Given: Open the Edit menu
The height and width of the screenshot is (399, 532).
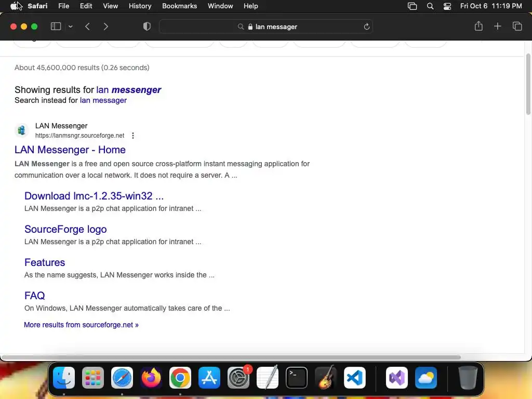Looking at the screenshot, I should (x=86, y=6).
